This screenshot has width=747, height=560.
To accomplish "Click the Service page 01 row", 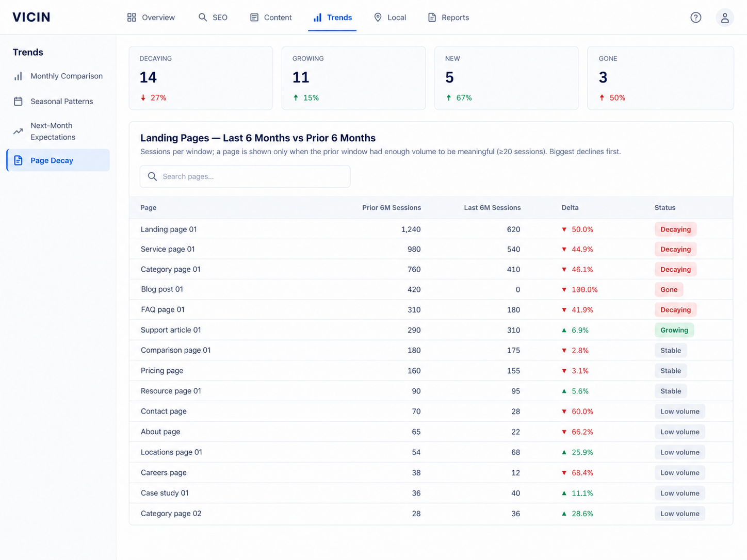I will 431,250.
